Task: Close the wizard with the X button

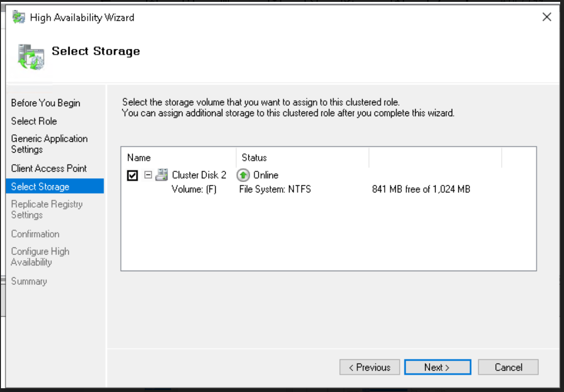Action: [546, 18]
